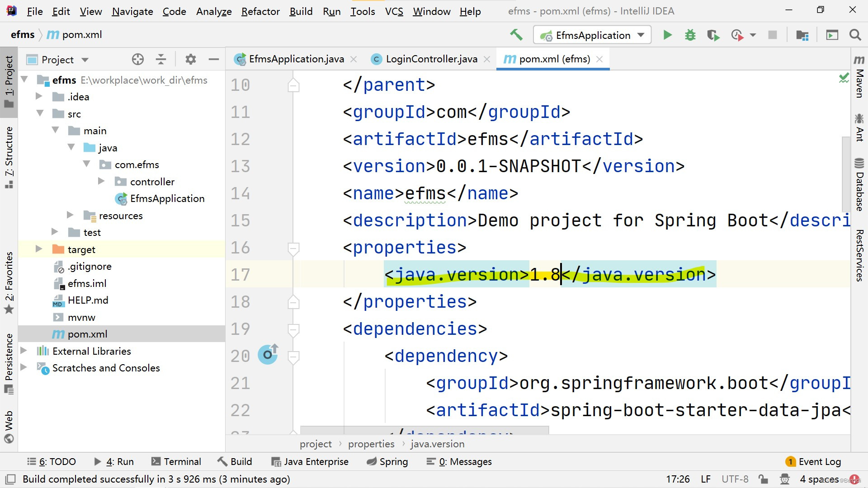Collapse the properties tag fold marker

(x=293, y=248)
